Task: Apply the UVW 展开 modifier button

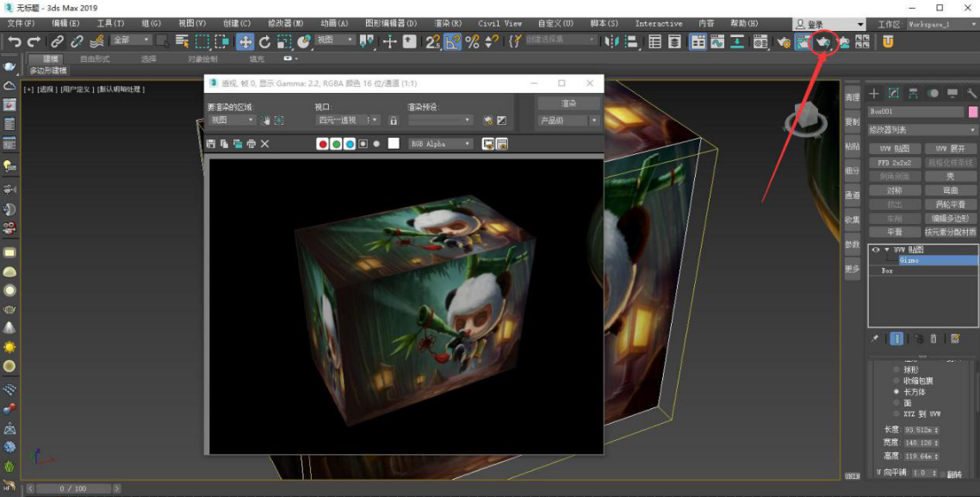Action: tap(949, 147)
